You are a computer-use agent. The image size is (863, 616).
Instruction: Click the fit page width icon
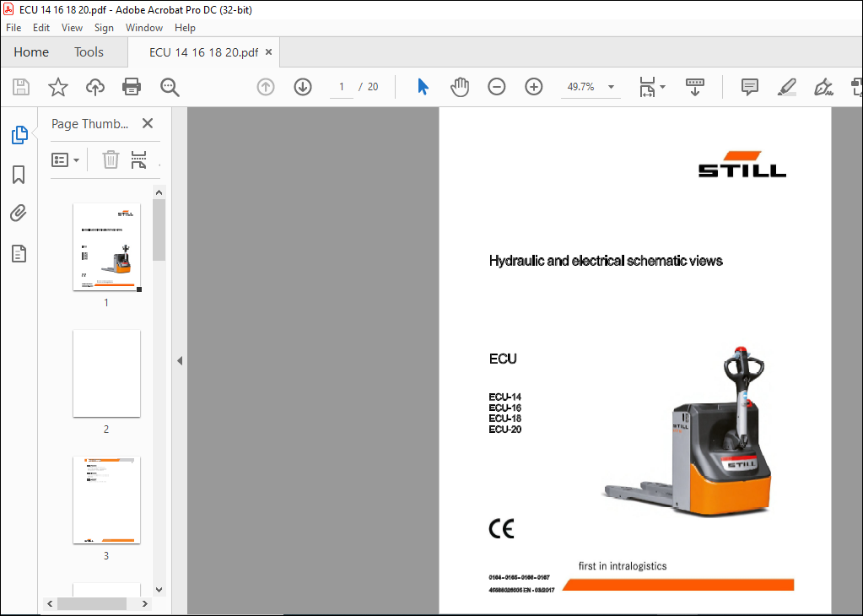pyautogui.click(x=647, y=87)
